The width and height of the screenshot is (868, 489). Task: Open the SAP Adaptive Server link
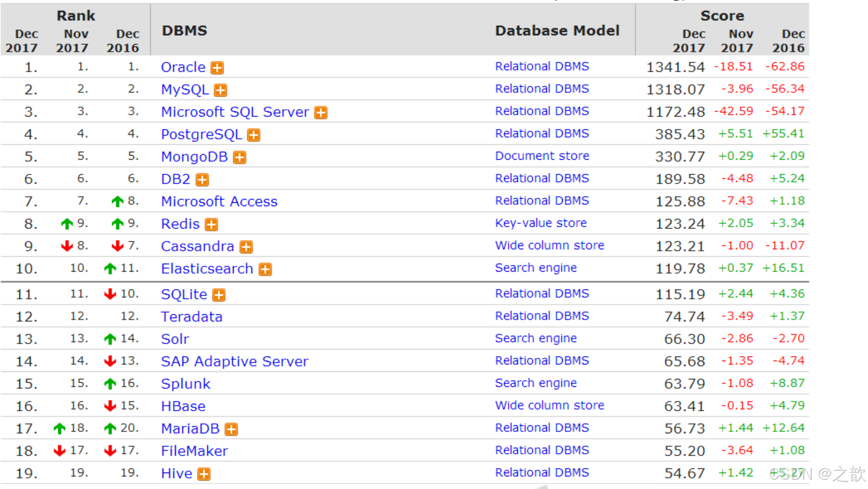pos(235,362)
